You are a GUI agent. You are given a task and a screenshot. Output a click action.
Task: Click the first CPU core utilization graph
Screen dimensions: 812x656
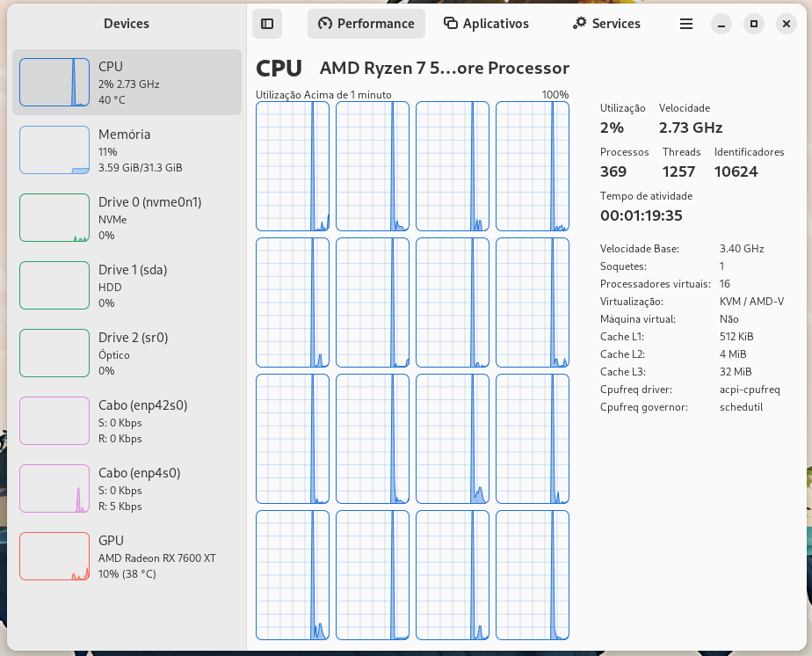pyautogui.click(x=293, y=166)
